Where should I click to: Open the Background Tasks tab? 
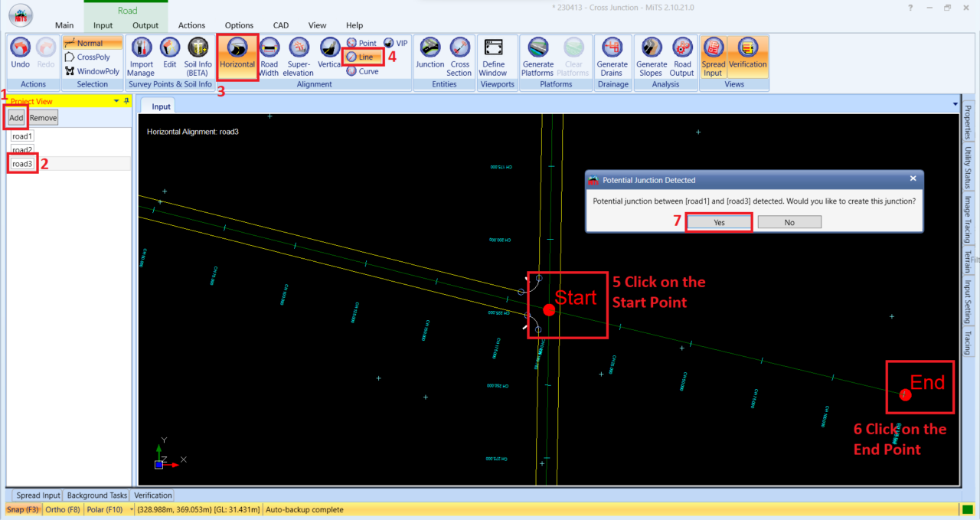tap(96, 495)
